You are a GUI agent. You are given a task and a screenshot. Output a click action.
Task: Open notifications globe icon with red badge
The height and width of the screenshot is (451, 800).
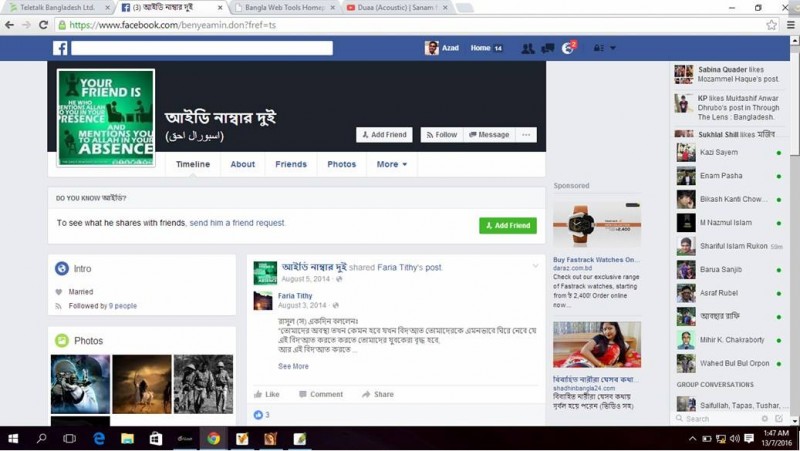[568, 48]
